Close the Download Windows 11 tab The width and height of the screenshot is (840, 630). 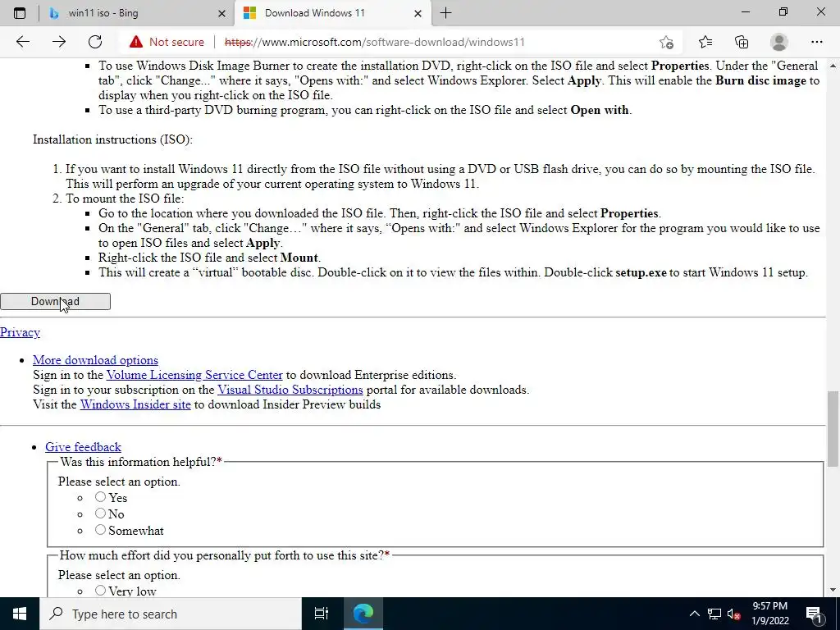[418, 13]
